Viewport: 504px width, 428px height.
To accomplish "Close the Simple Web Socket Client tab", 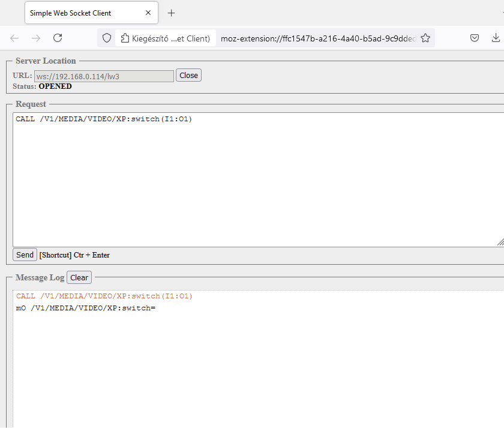I will point(148,13).
